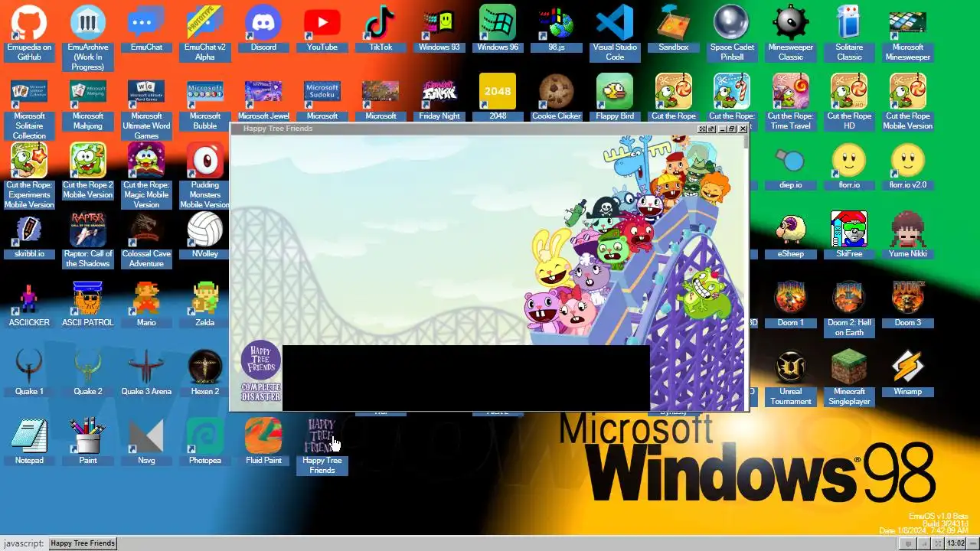Open Minecraft Singleplayer icon
This screenshot has height=551, width=980.
(849, 368)
